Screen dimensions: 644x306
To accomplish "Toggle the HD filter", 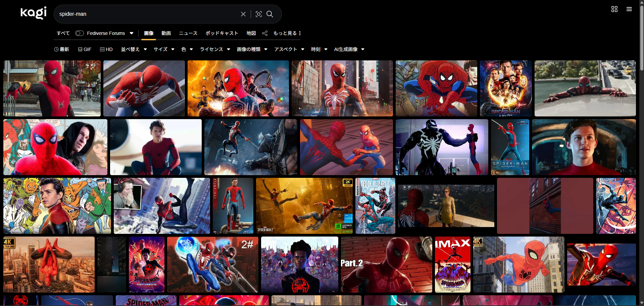I will pos(106,49).
